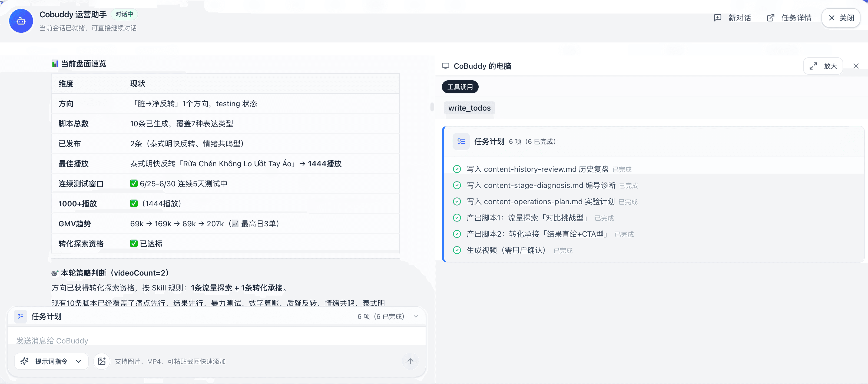This screenshot has width=868, height=384.
Task: Click check icon for 生成视频 task
Action: [x=457, y=250]
